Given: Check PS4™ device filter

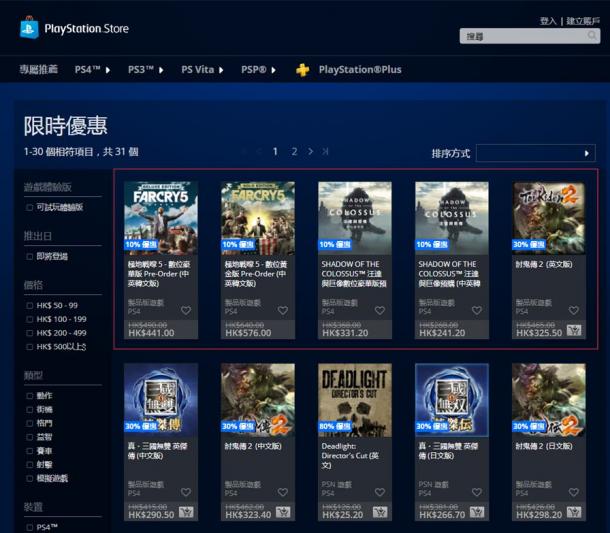Looking at the screenshot, I should 29,527.
